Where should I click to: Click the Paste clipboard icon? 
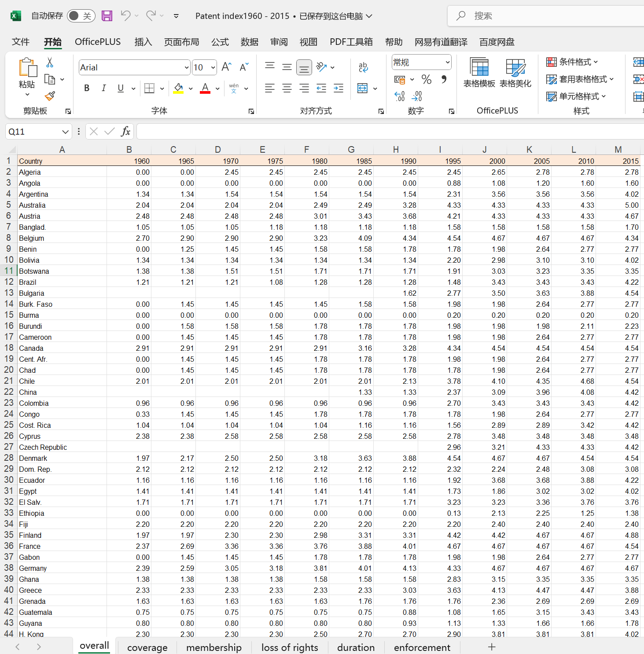[27, 67]
